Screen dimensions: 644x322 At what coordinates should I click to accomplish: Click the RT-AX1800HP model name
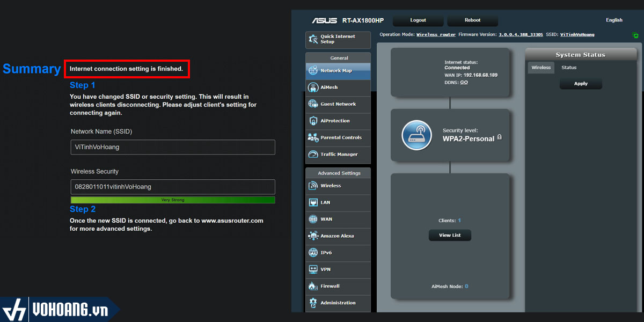click(363, 20)
